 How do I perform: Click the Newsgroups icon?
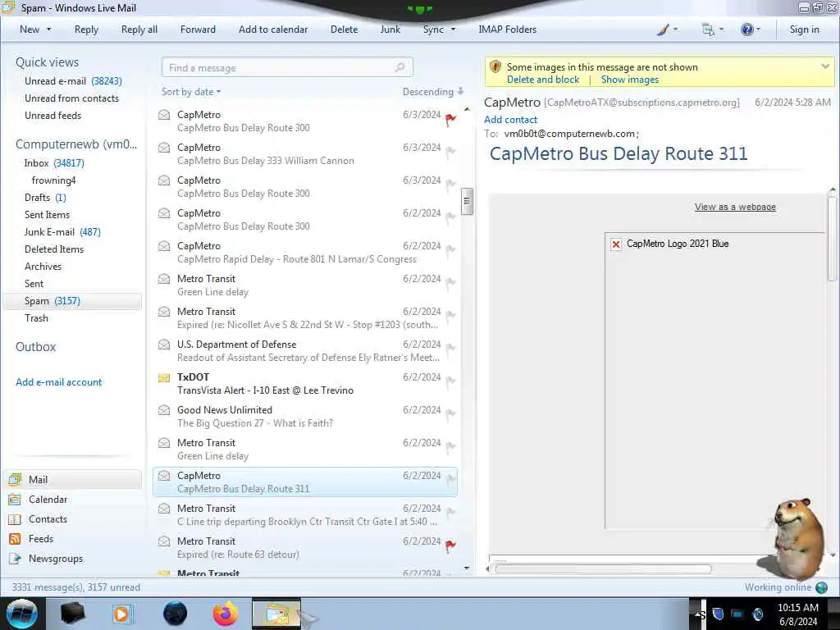[15, 559]
